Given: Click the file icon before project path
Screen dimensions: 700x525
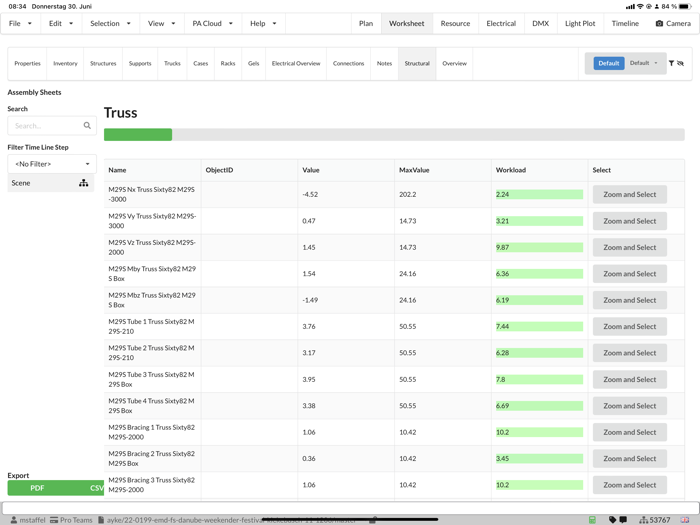Looking at the screenshot, I should pyautogui.click(x=101, y=520).
